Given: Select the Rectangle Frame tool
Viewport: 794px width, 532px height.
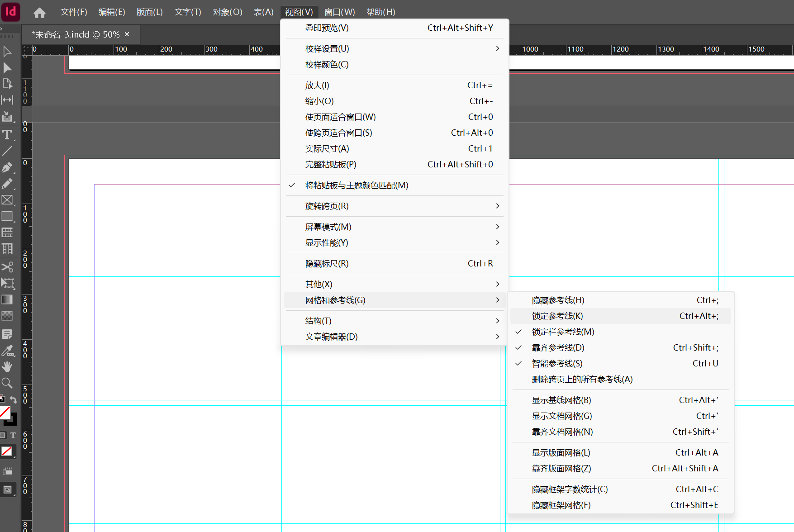Looking at the screenshot, I should [7, 200].
